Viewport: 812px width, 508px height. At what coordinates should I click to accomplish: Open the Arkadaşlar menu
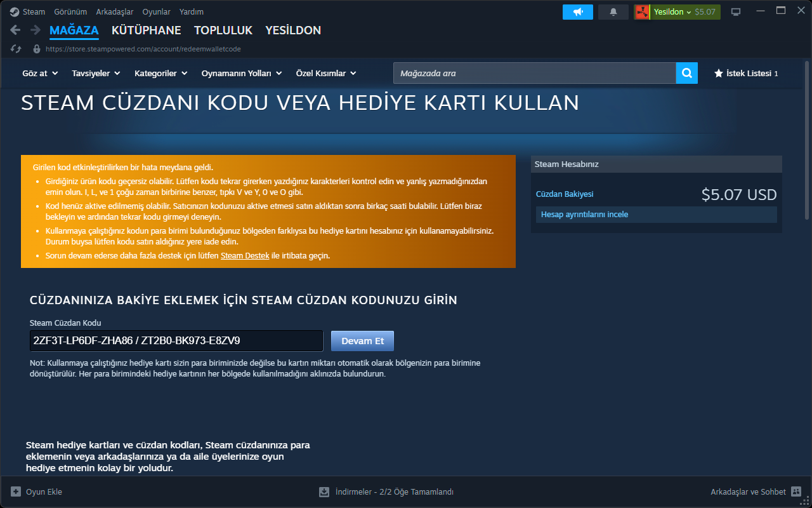115,12
